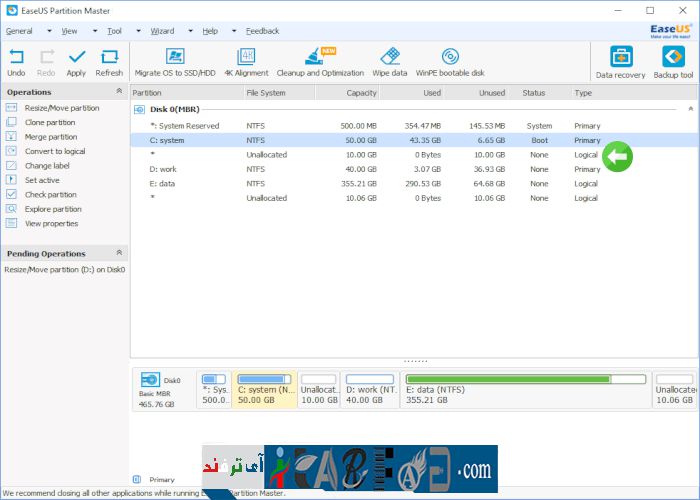Launch the 4K Alignment tool
The height and width of the screenshot is (500, 700).
click(245, 61)
